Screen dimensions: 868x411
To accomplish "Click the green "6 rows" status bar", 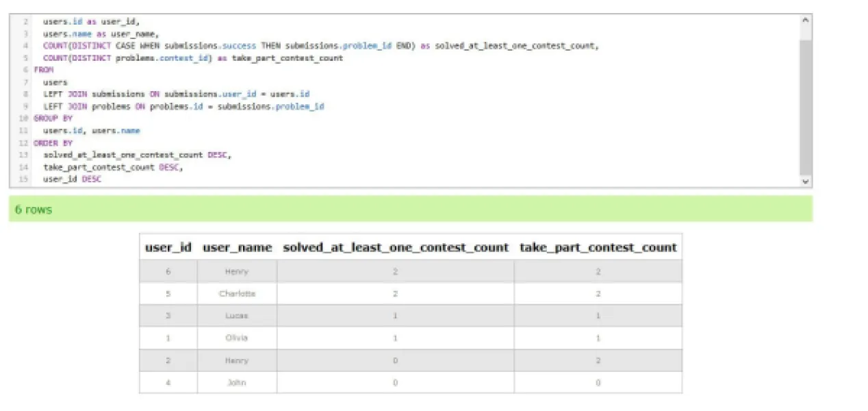I will click(x=411, y=209).
